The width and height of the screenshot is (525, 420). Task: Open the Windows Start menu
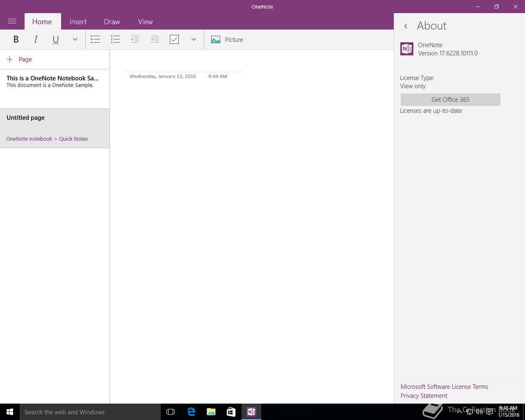[10, 412]
